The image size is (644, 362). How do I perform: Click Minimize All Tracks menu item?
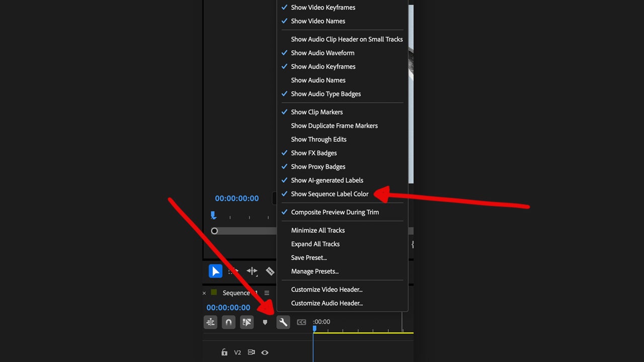point(318,230)
